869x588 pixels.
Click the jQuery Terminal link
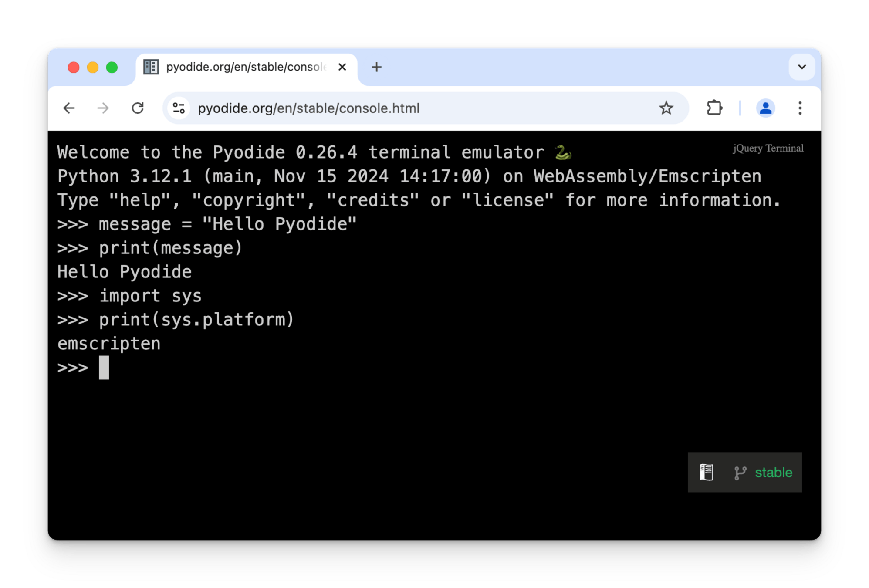pyautogui.click(x=768, y=149)
